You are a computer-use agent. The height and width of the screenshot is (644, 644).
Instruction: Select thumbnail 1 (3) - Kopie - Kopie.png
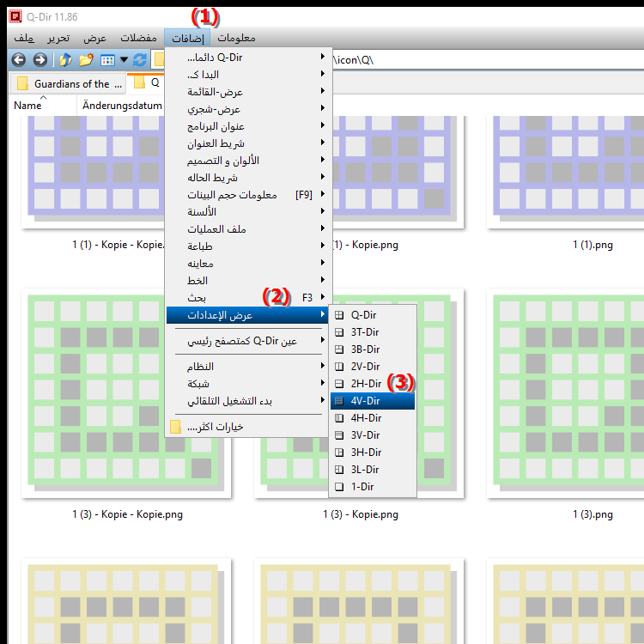click(126, 393)
